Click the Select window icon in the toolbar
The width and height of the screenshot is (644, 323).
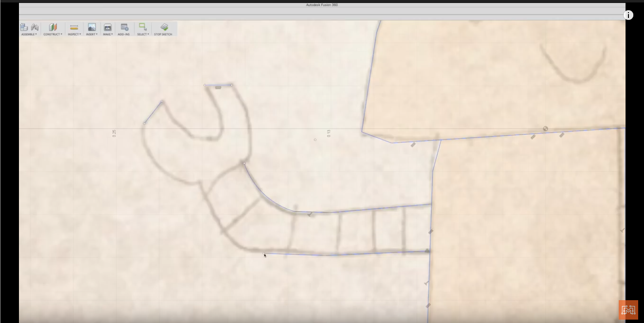coord(142,27)
